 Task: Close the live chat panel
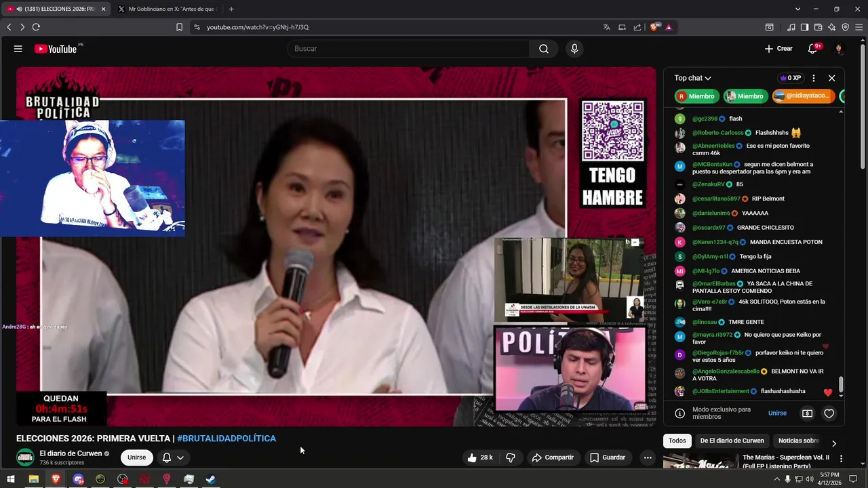[x=831, y=78]
